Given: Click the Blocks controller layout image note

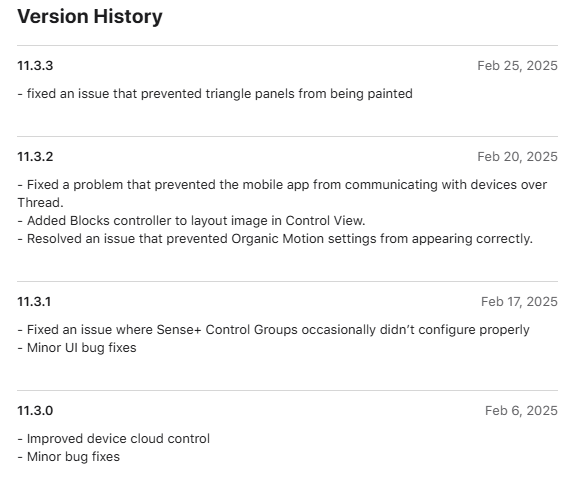Looking at the screenshot, I should coord(191,221).
